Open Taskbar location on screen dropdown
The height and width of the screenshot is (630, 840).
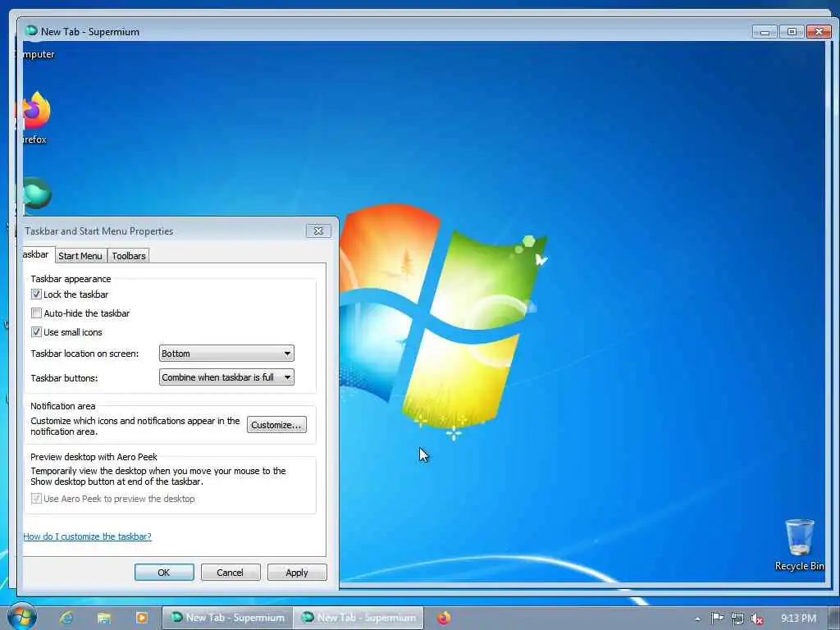point(226,354)
